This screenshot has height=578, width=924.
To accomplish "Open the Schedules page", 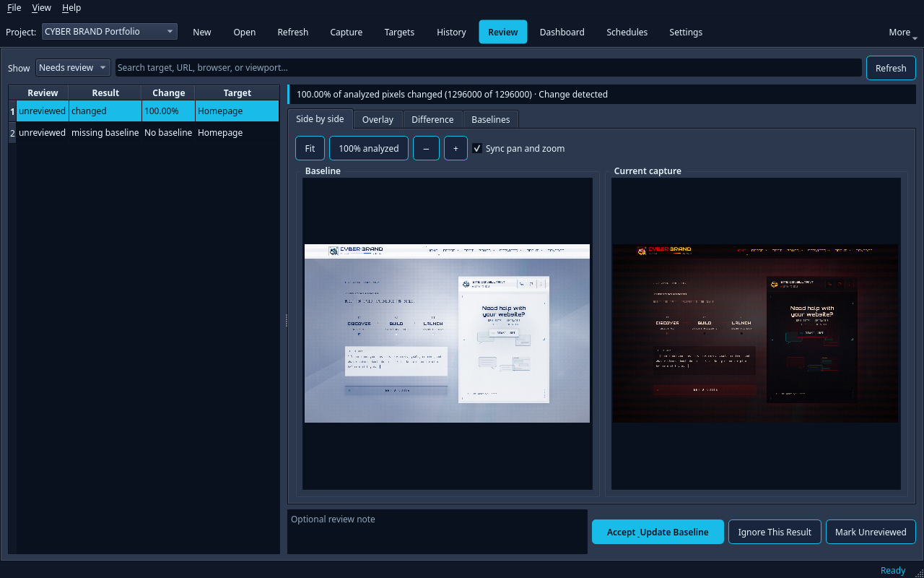I will (x=627, y=32).
